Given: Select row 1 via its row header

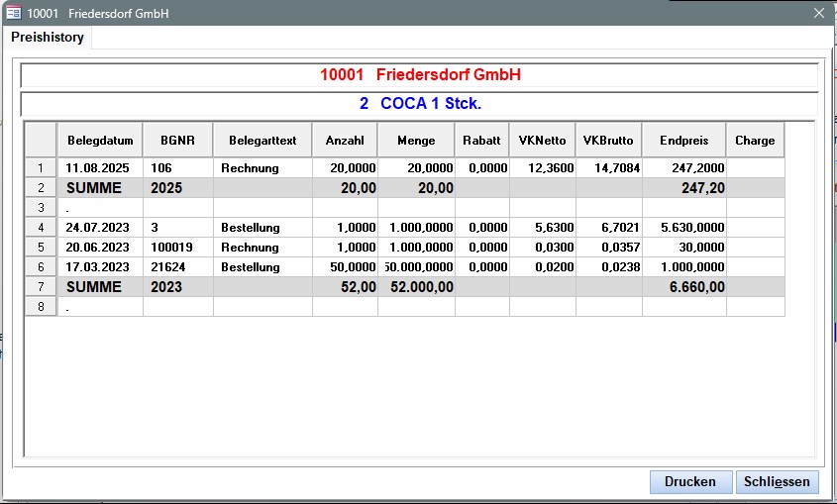Looking at the screenshot, I should 41,168.
